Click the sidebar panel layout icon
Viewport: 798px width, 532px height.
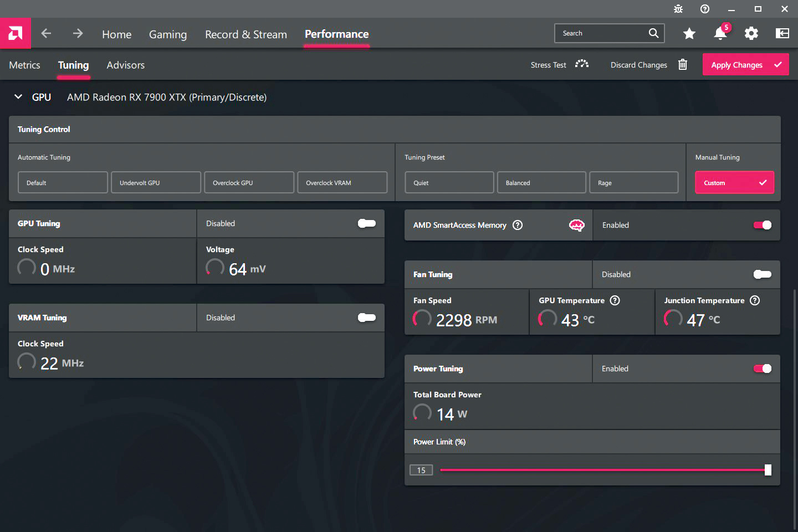pyautogui.click(x=782, y=33)
